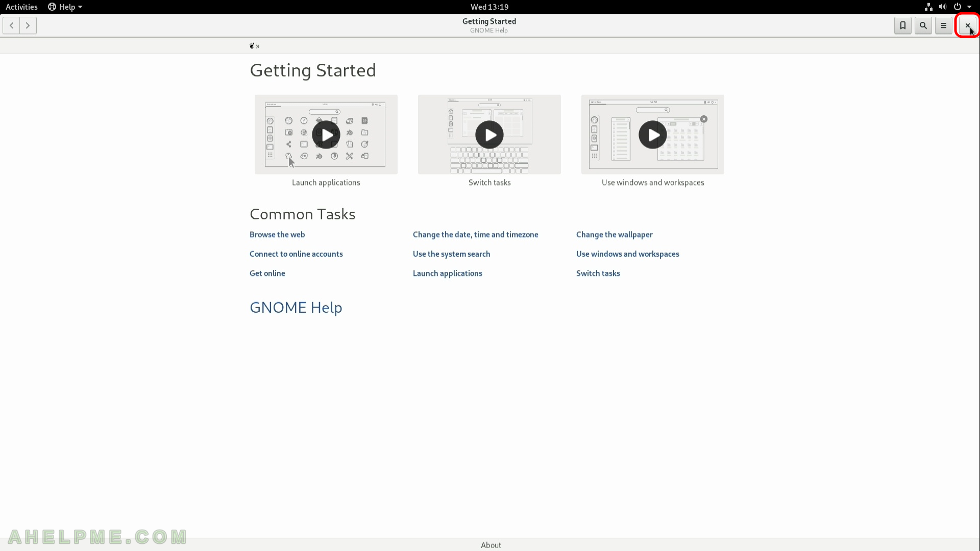Open Launch applications link in Common Tasks

click(x=448, y=273)
